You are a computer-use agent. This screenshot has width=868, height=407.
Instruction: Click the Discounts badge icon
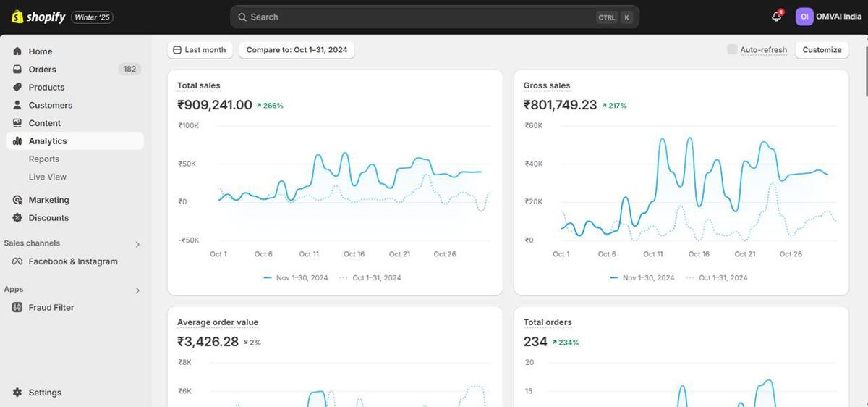pyautogui.click(x=17, y=218)
